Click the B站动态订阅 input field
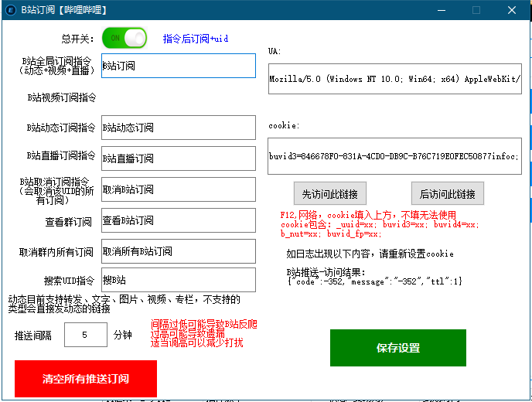Screen dimensions: 532x402 179,128
